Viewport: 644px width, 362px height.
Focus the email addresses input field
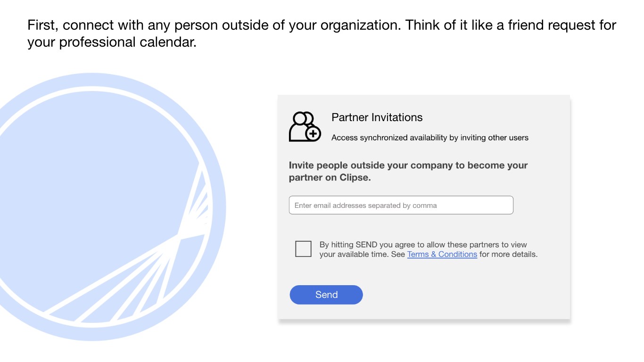click(x=401, y=206)
